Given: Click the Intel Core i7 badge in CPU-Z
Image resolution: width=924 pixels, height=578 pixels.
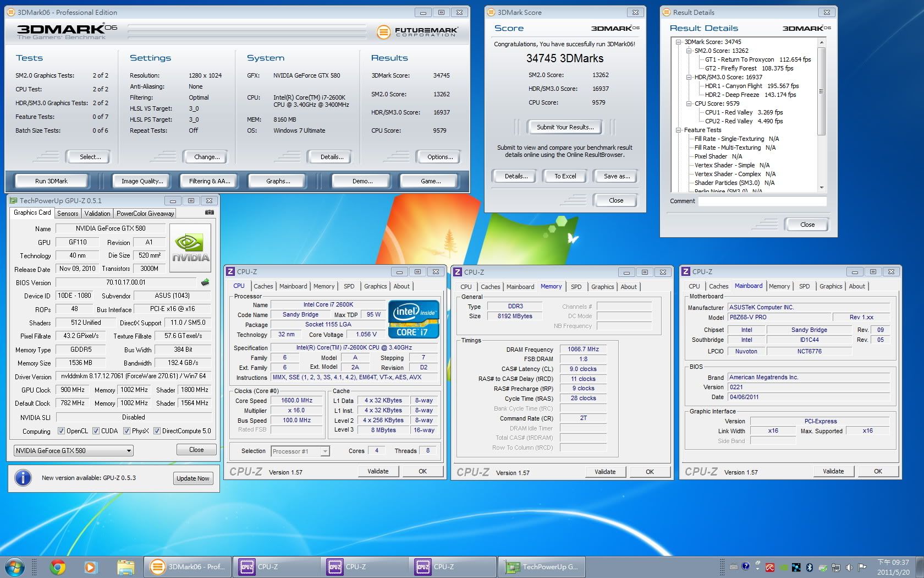Looking at the screenshot, I should (414, 319).
